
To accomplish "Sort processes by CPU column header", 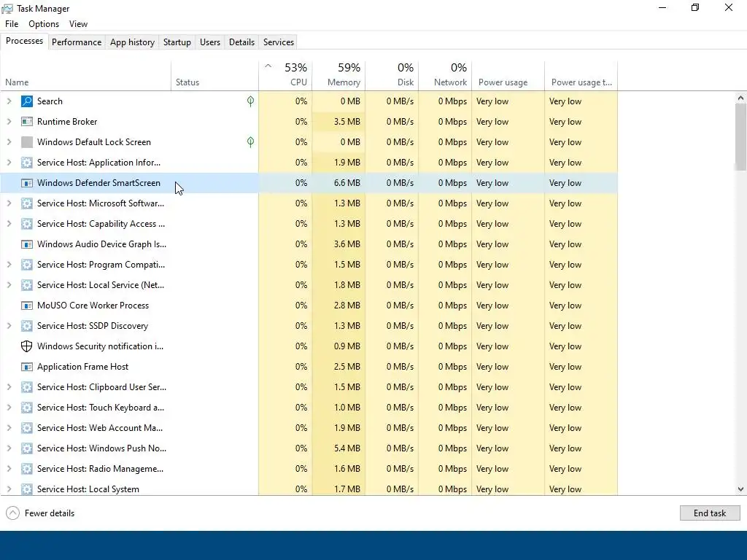I will pyautogui.click(x=286, y=76).
